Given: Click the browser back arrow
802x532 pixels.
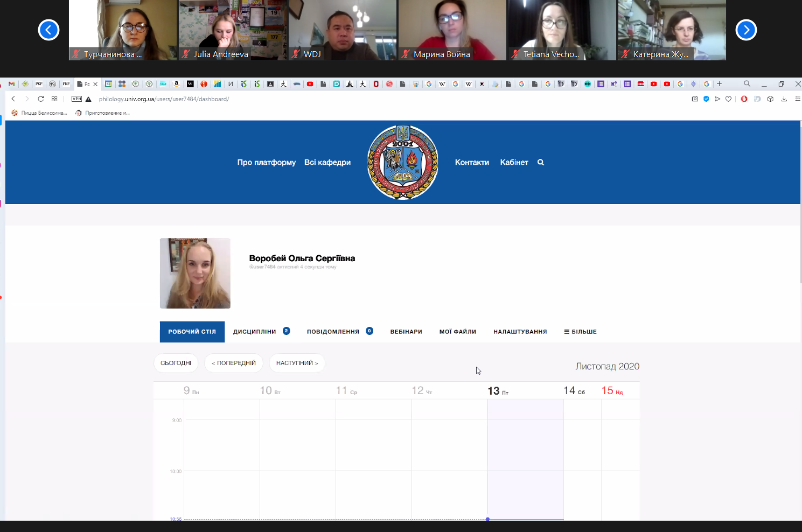Looking at the screenshot, I should [x=13, y=99].
